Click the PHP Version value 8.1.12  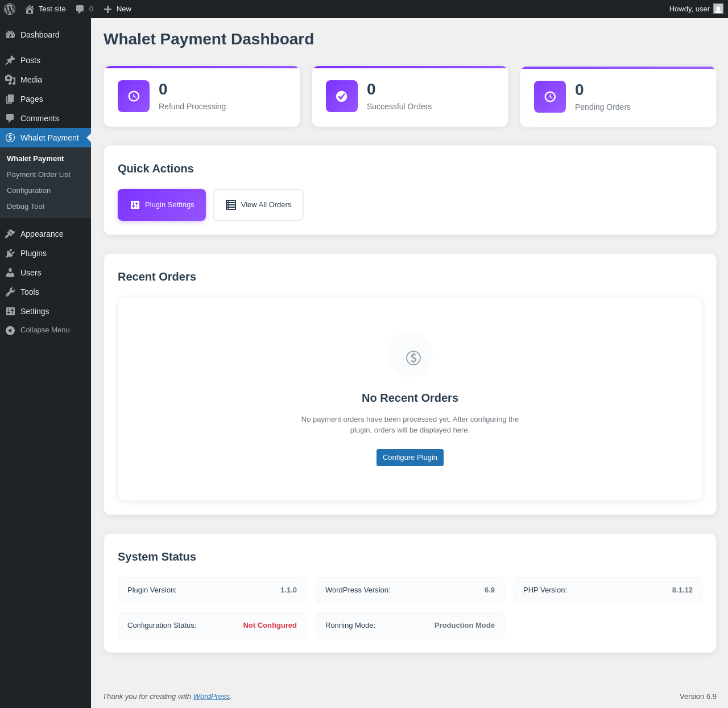(682, 590)
